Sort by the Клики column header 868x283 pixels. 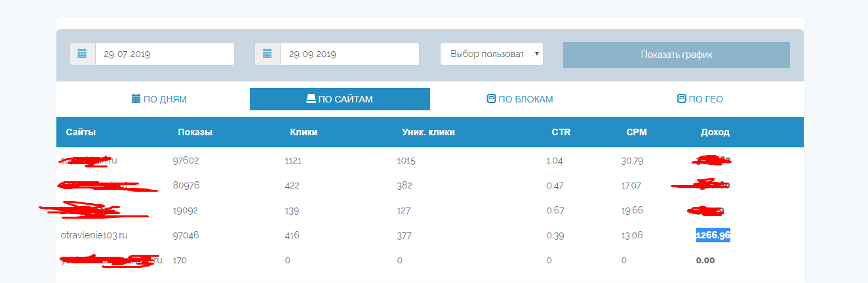tap(304, 132)
